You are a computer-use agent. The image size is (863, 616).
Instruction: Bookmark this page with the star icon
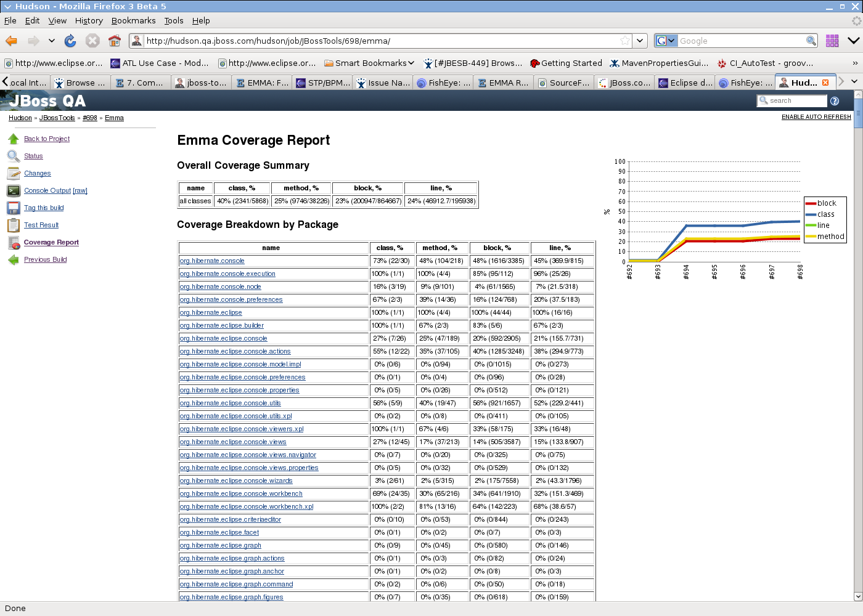tap(625, 41)
